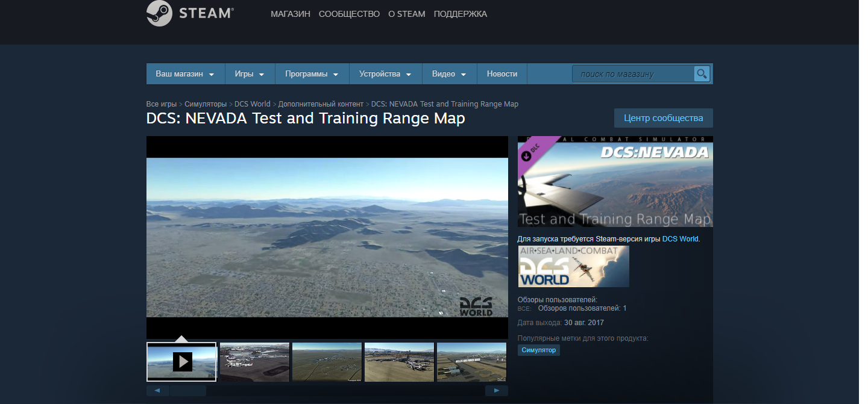Select the fifth thumbnail showing Nellis Air Force Base
Screen dimensions: 868x404
coord(471,362)
